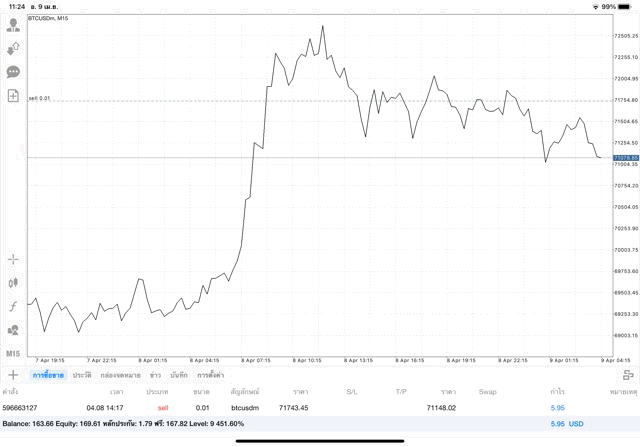640x447 pixels.
Task: Open the candlestick chart type icon
Action: pyautogui.click(x=13, y=283)
